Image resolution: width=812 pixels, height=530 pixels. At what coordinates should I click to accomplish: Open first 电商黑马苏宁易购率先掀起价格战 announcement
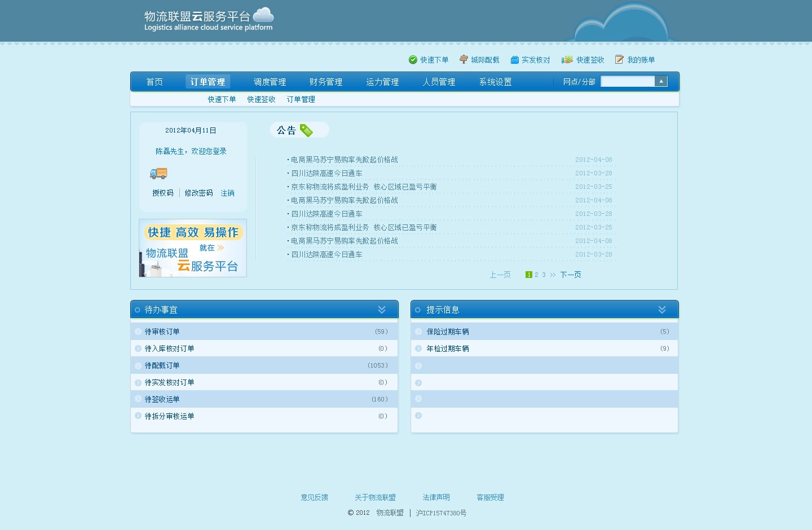(x=344, y=160)
